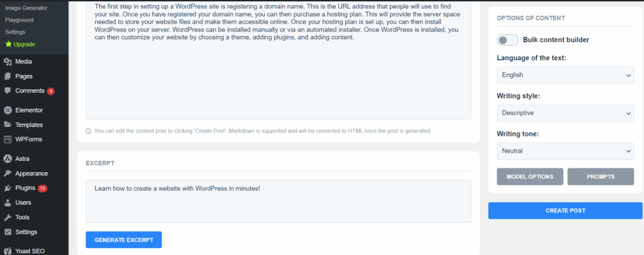Click the Pages icon in sidebar

8,76
